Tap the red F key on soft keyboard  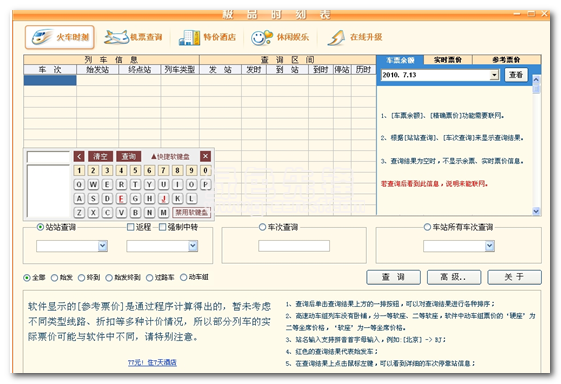[x=121, y=198]
